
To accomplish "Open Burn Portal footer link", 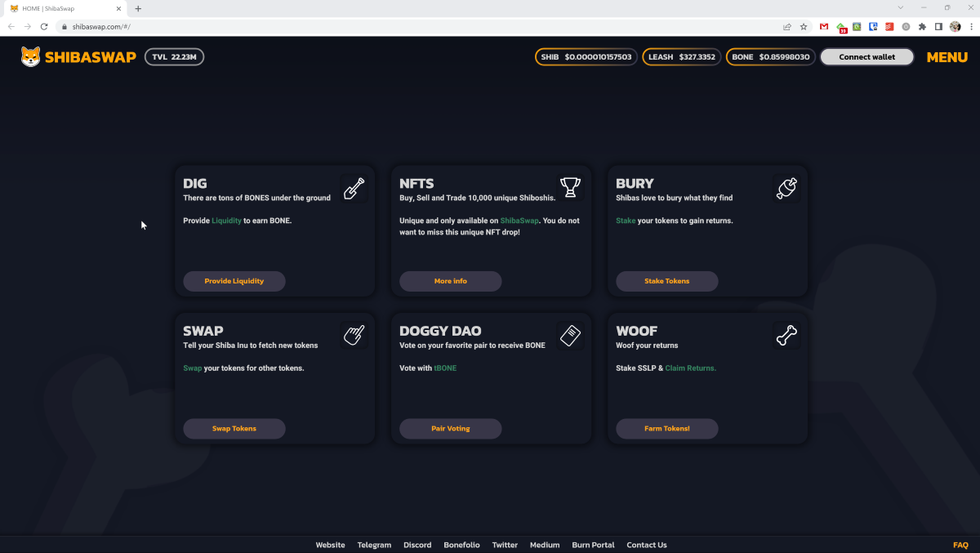I will point(593,545).
